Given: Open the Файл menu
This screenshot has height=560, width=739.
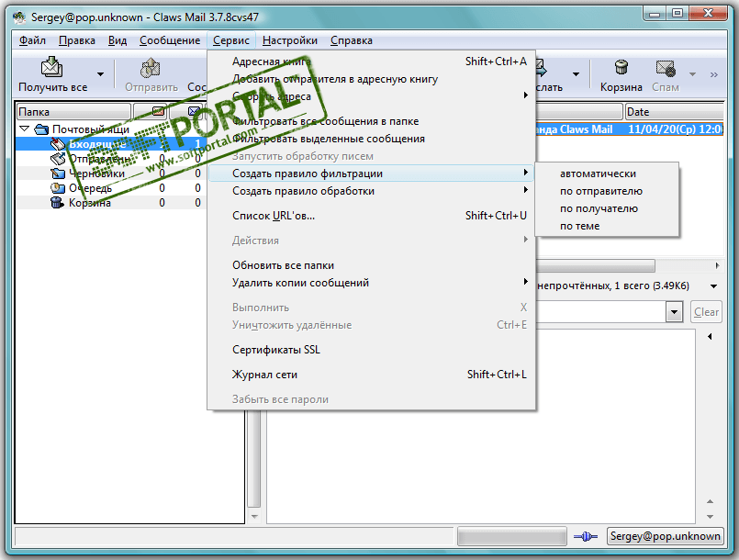Looking at the screenshot, I should coord(32,40).
